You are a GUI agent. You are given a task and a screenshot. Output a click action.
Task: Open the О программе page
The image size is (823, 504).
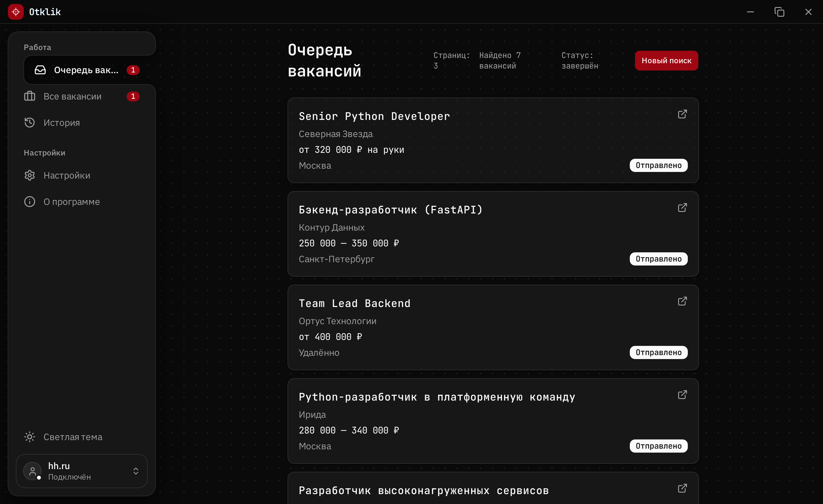tap(82, 202)
